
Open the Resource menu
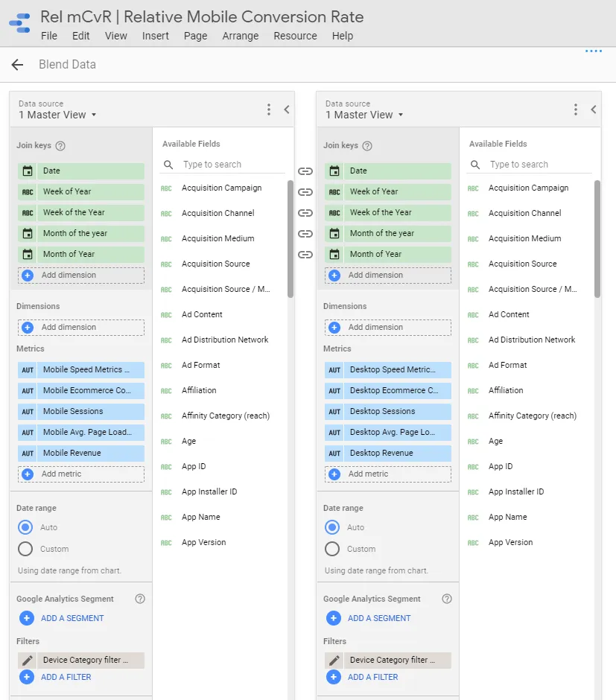point(295,36)
